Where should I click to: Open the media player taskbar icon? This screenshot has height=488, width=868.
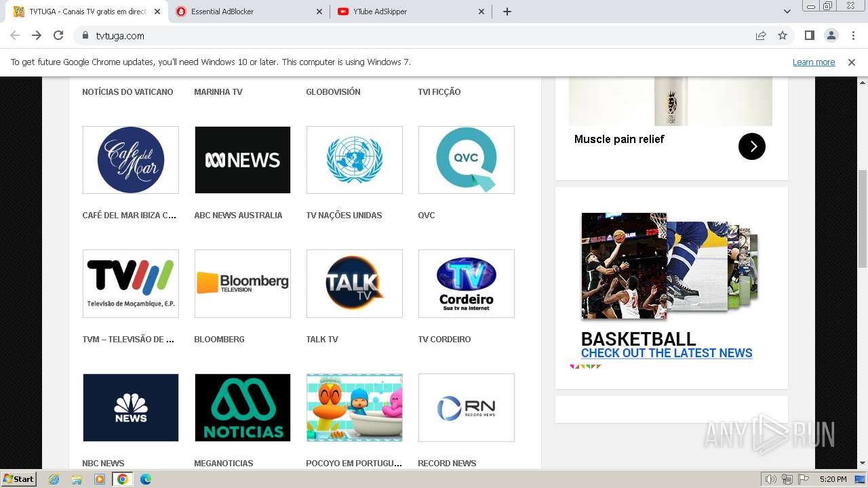(x=100, y=479)
